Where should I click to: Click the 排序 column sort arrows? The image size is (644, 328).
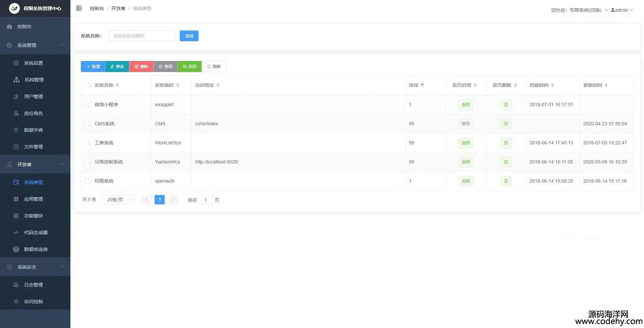pos(422,85)
